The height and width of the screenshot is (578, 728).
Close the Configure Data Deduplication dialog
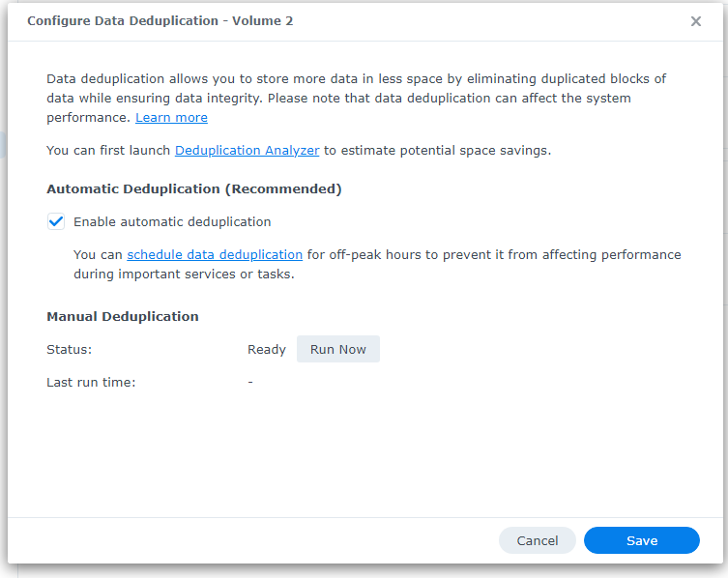pyautogui.click(x=695, y=21)
